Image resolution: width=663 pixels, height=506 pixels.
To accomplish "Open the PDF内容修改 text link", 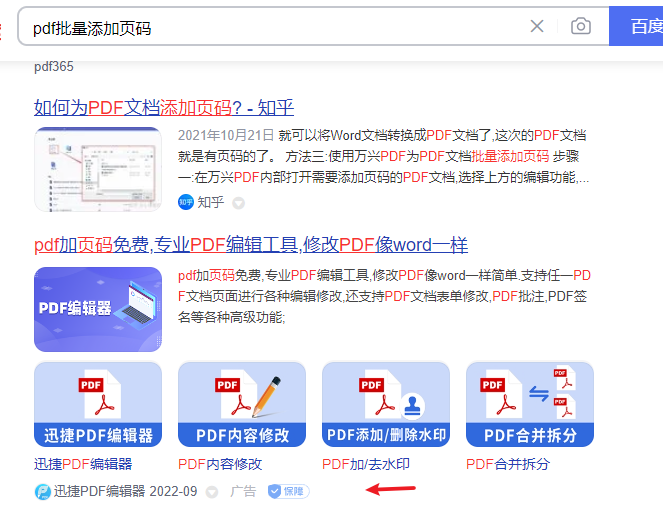I will (220, 464).
